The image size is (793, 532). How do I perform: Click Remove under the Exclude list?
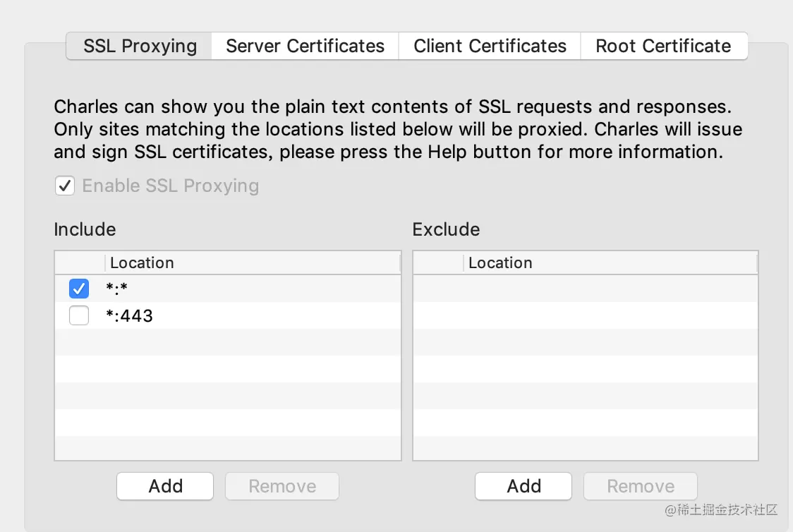click(x=641, y=486)
